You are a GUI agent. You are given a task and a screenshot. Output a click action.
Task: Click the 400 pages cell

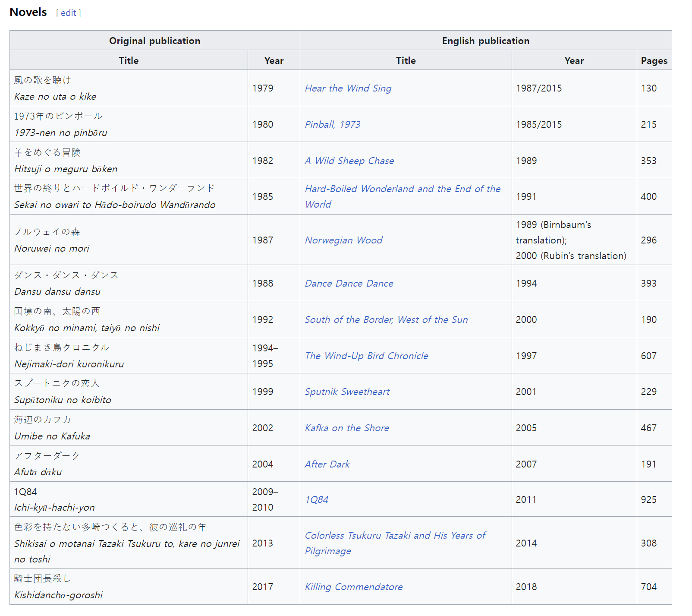click(654, 196)
